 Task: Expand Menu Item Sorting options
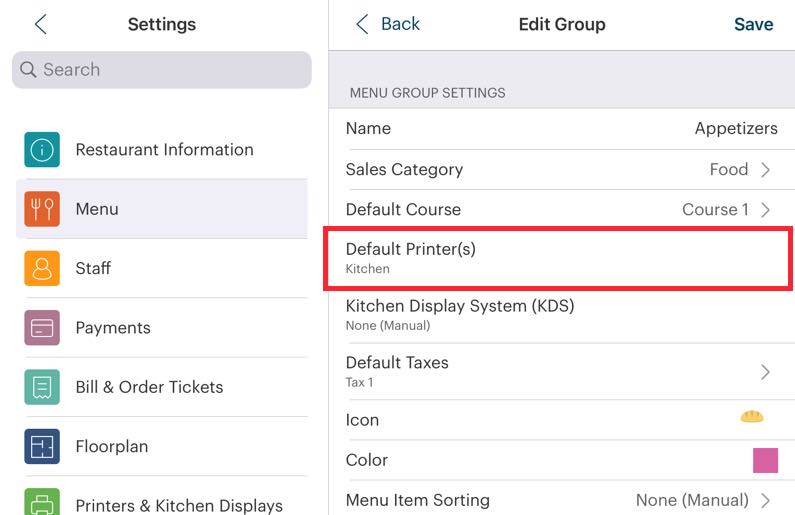(765, 500)
